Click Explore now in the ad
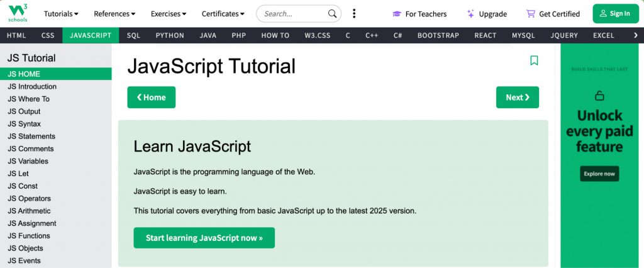 click(x=599, y=174)
